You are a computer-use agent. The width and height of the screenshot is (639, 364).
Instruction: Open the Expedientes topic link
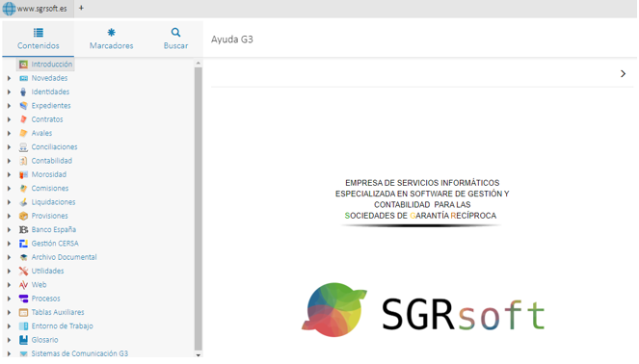click(x=51, y=106)
